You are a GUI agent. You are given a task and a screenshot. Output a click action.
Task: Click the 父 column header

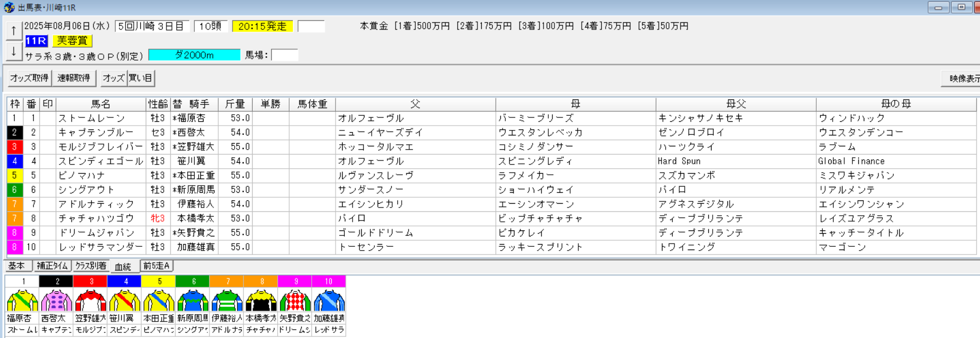(x=415, y=104)
